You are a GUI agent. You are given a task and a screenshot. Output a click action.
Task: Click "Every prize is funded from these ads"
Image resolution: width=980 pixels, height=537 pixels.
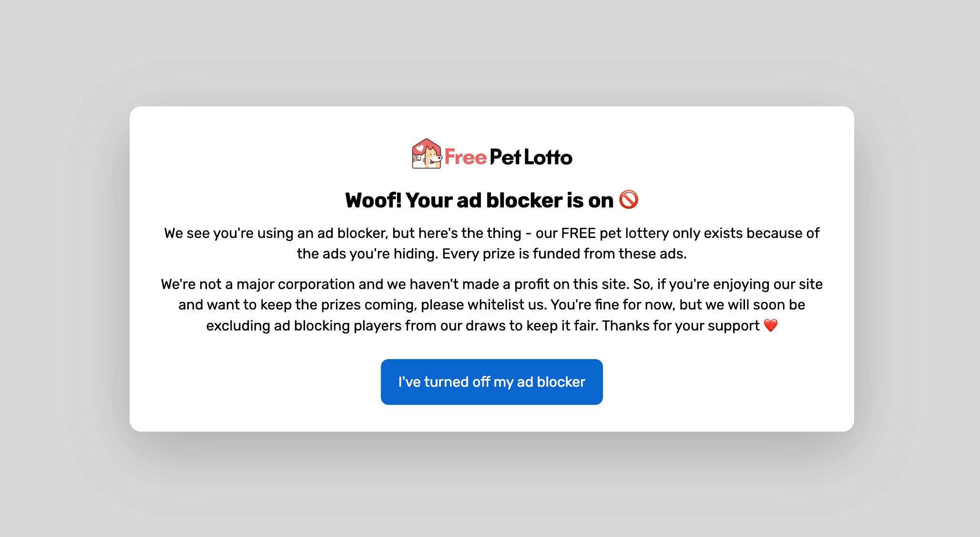[x=564, y=254]
